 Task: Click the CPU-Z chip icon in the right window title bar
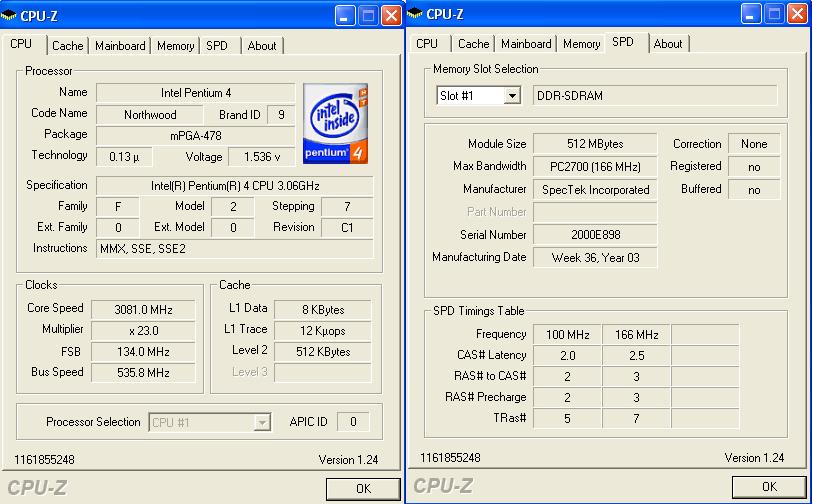pyautogui.click(x=415, y=13)
